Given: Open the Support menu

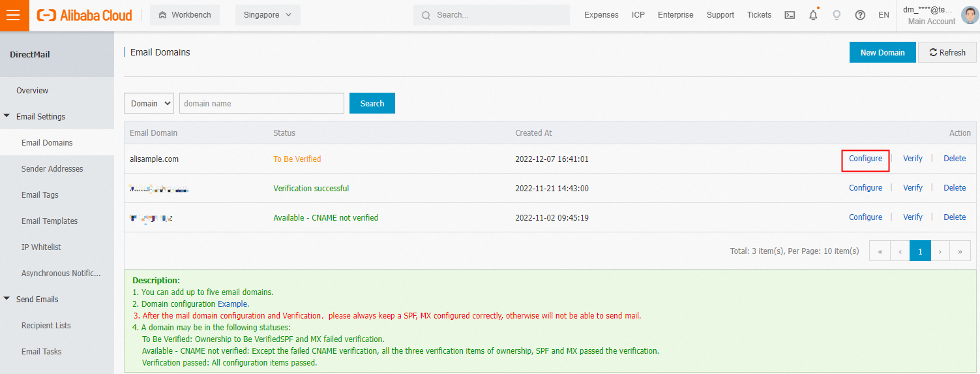Looking at the screenshot, I should click(720, 15).
